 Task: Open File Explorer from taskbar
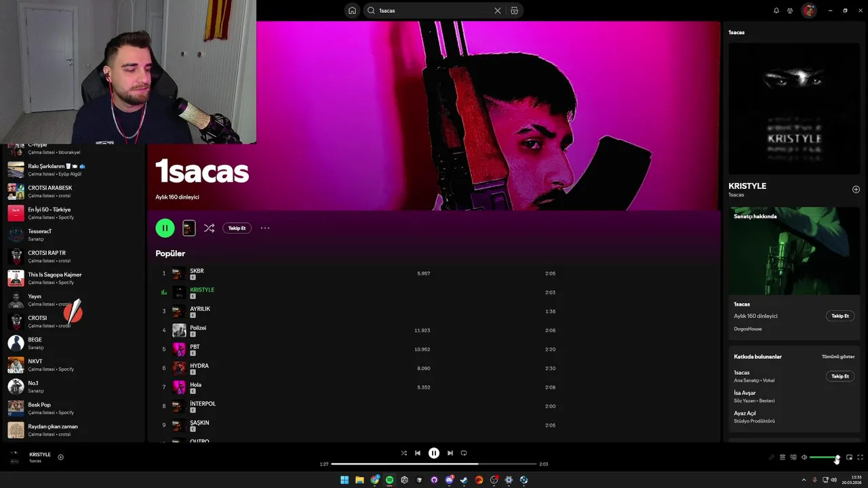(359, 480)
